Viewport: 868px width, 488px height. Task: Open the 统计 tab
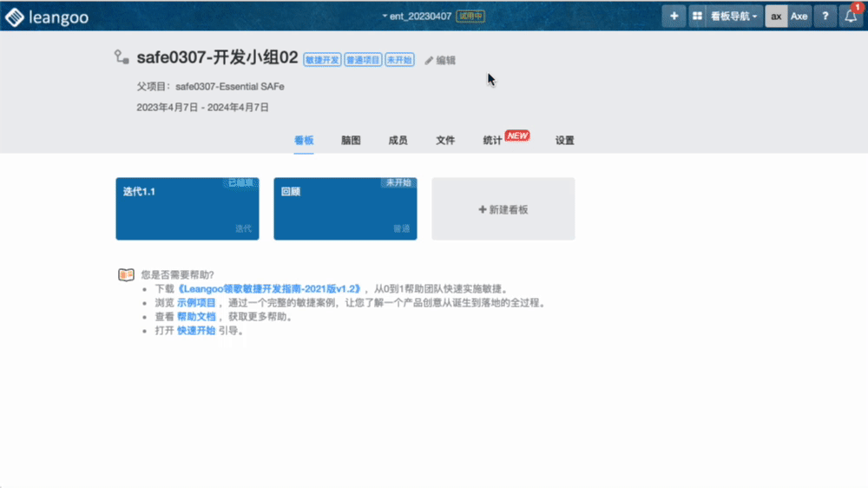492,140
